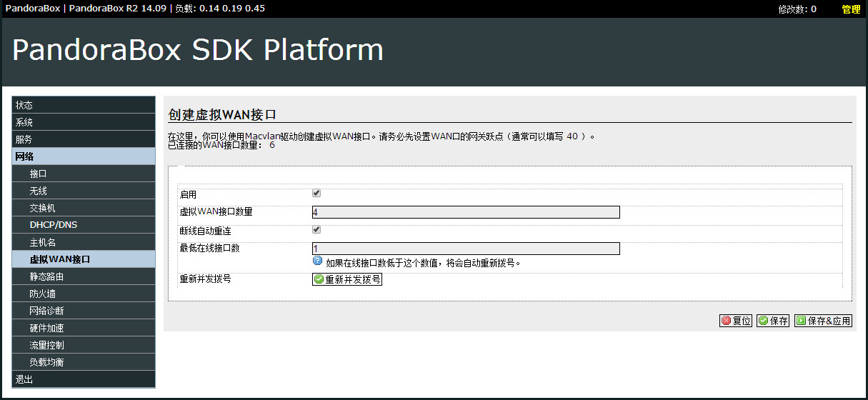
Task: Toggle the 断线自动重连 checkbox
Action: coord(316,229)
